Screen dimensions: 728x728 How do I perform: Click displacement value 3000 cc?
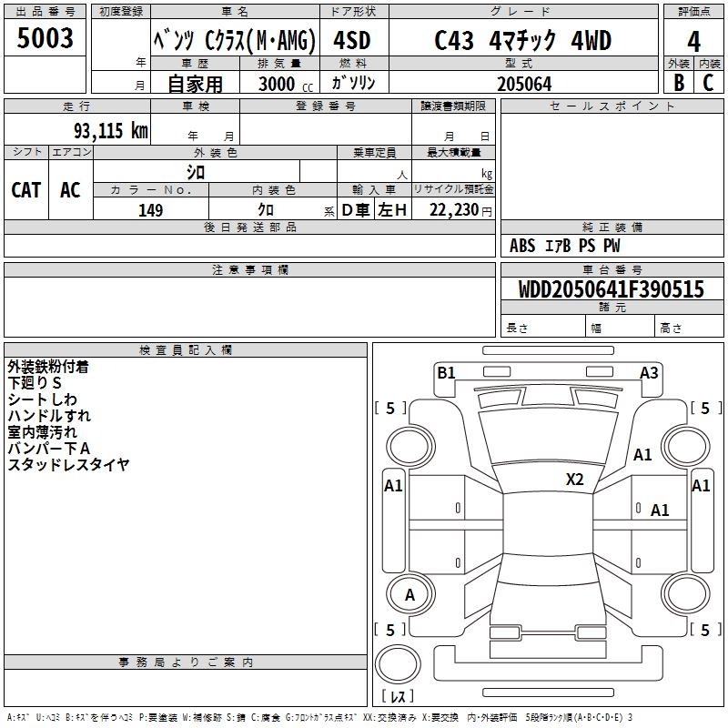tap(286, 84)
